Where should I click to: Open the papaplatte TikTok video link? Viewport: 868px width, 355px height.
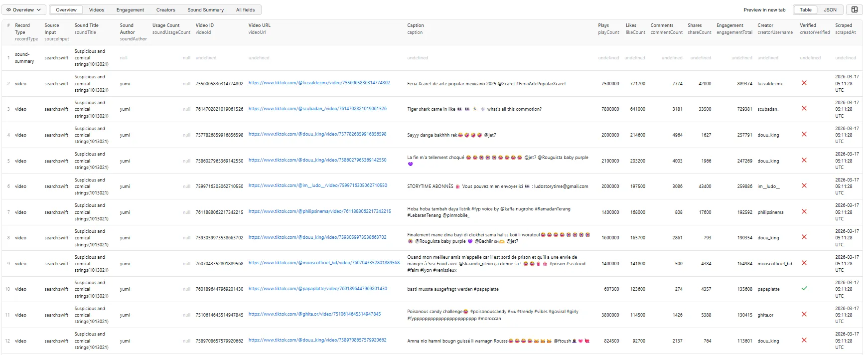pos(317,289)
